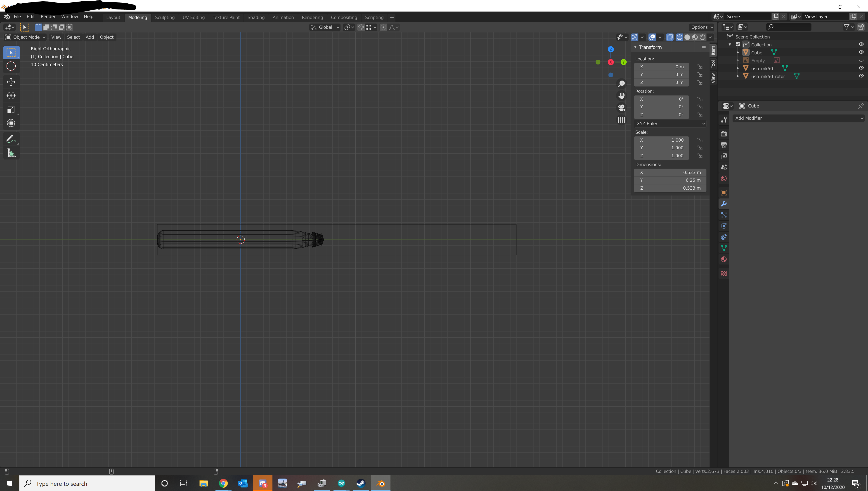Toggle Collection checkbox in outliner
The height and width of the screenshot is (491, 868).
tap(738, 45)
